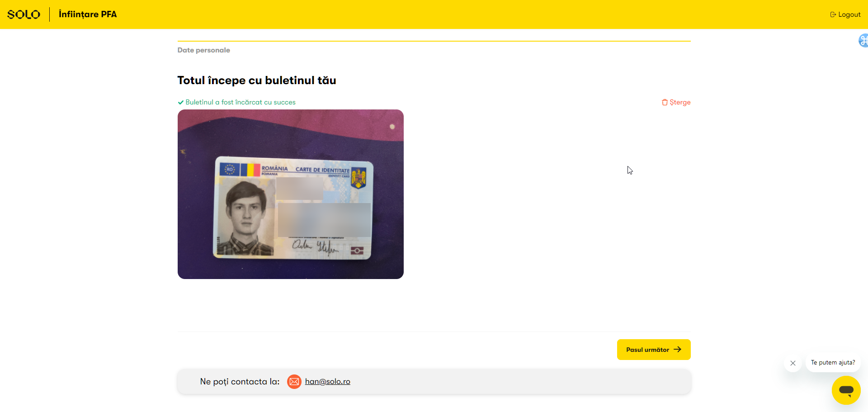Open the han@solo.ro email link
The width and height of the screenshot is (868, 412).
(x=328, y=382)
